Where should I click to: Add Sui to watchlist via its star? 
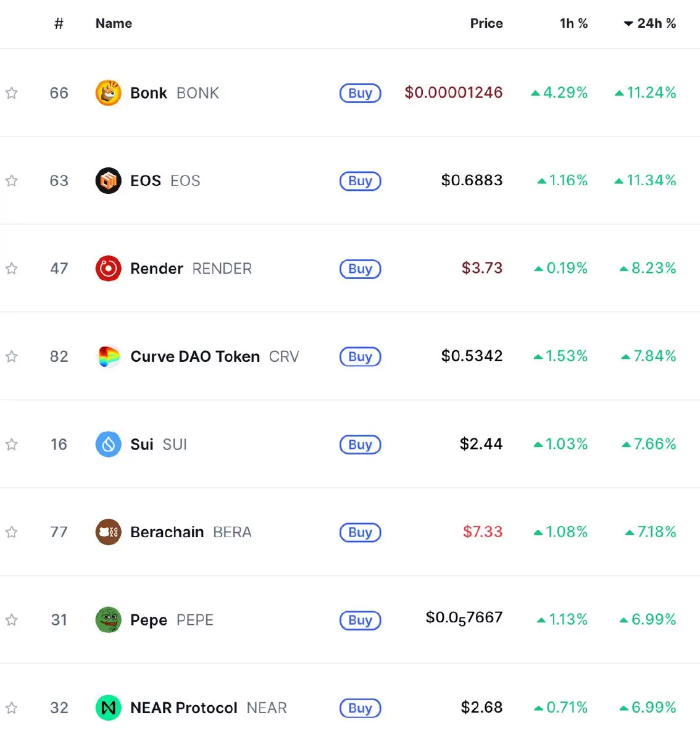[x=11, y=445]
